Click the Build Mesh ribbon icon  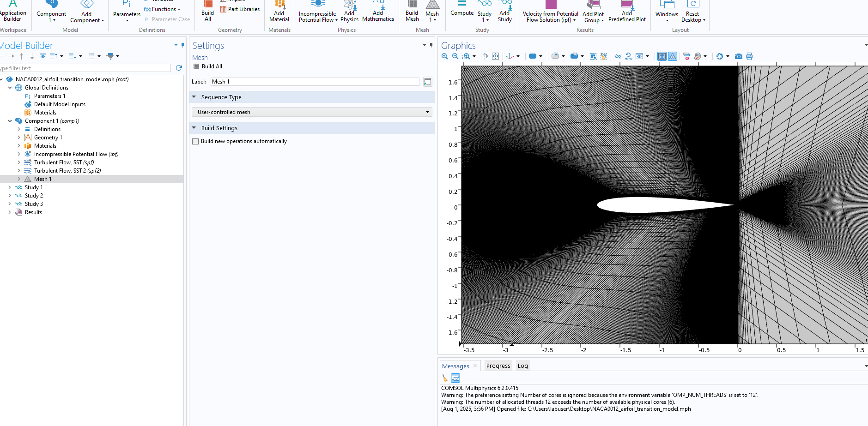click(412, 11)
